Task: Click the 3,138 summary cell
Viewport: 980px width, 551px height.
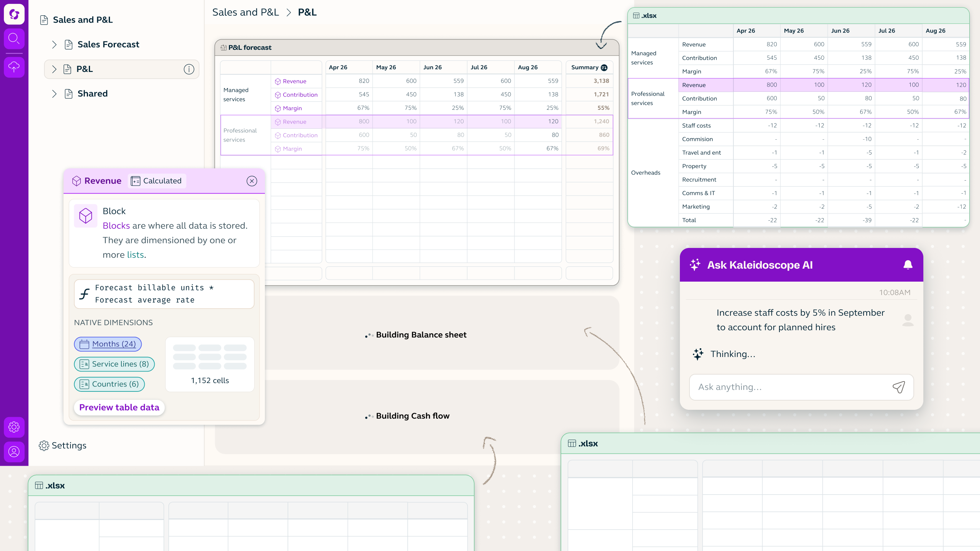Action: pos(589,81)
